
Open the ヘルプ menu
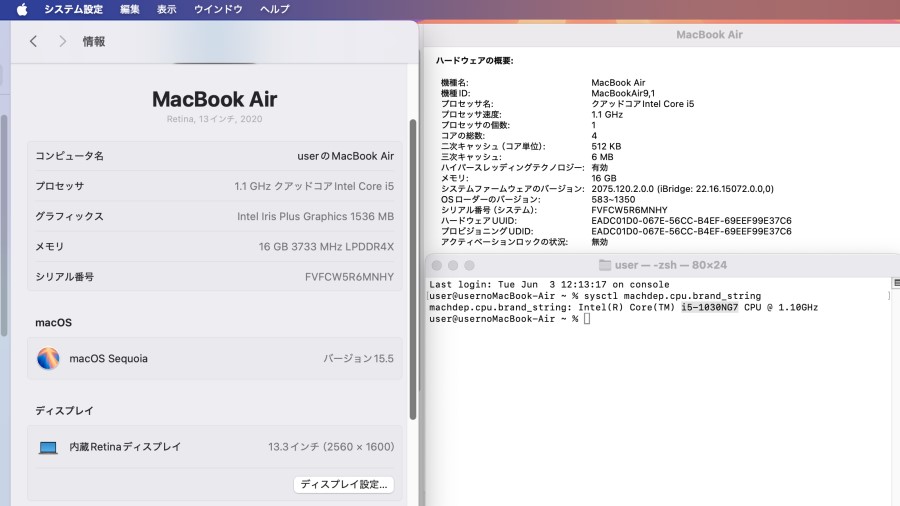(274, 9)
